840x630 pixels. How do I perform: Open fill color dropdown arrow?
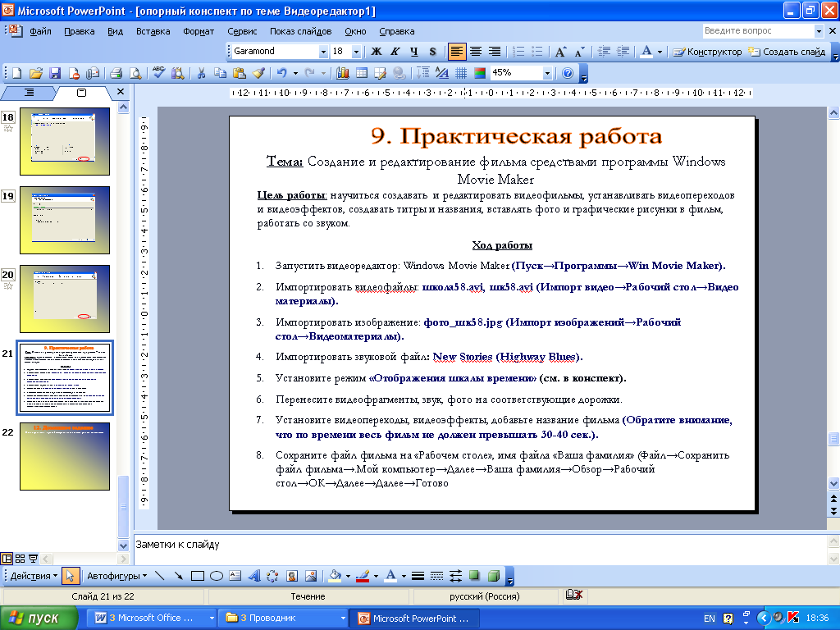(x=348, y=576)
